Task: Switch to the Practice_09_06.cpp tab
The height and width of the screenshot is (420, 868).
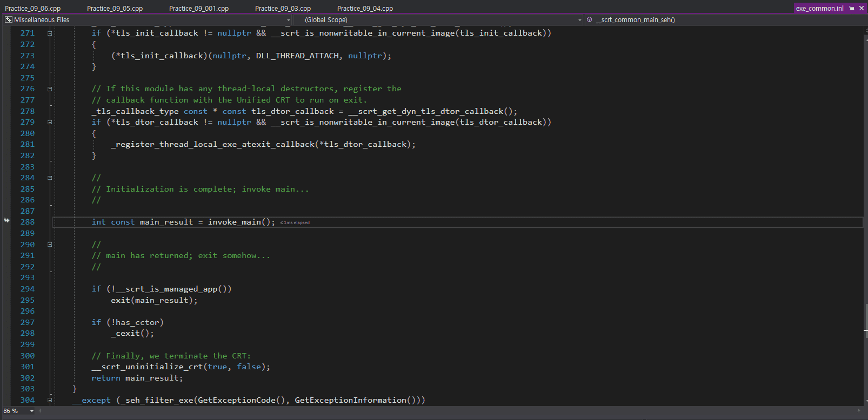Action: [33, 8]
